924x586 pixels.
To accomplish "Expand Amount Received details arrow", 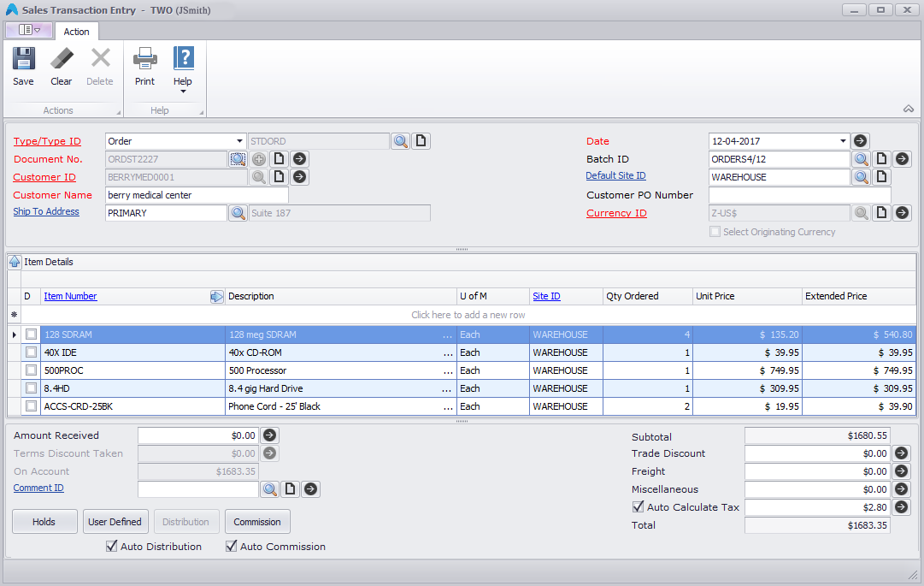I will pos(269,435).
